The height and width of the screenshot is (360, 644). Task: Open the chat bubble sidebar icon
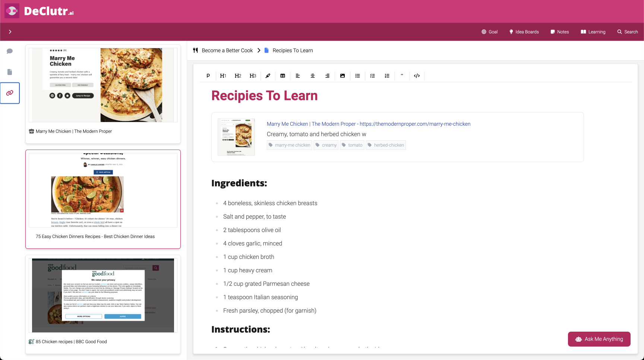click(x=10, y=51)
